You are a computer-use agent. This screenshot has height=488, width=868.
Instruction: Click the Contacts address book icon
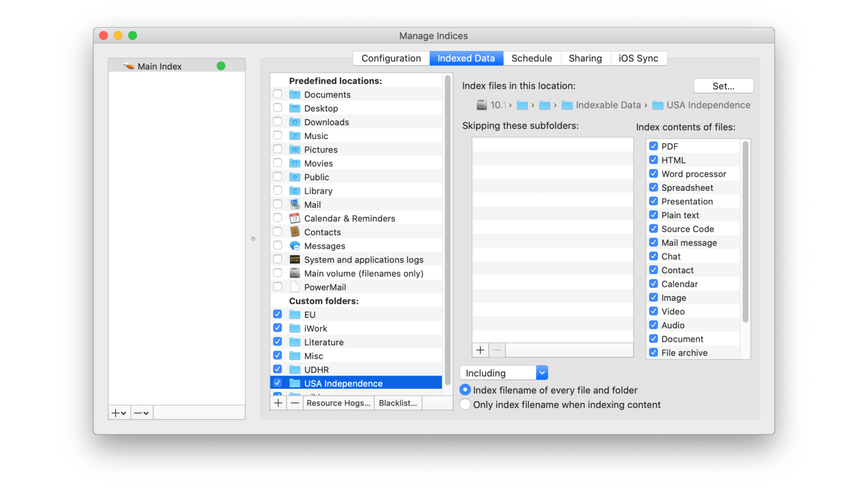pos(295,232)
